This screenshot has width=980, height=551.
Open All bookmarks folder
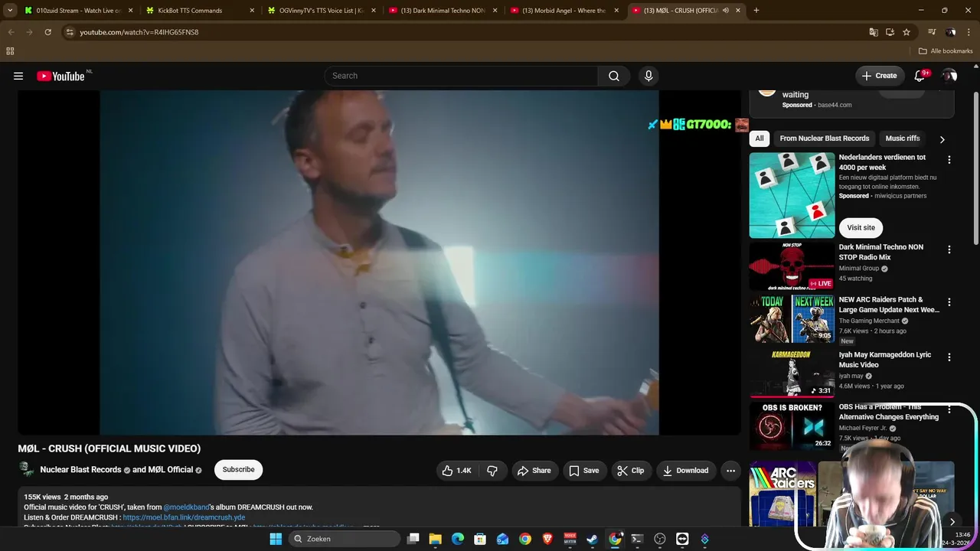tap(946, 51)
